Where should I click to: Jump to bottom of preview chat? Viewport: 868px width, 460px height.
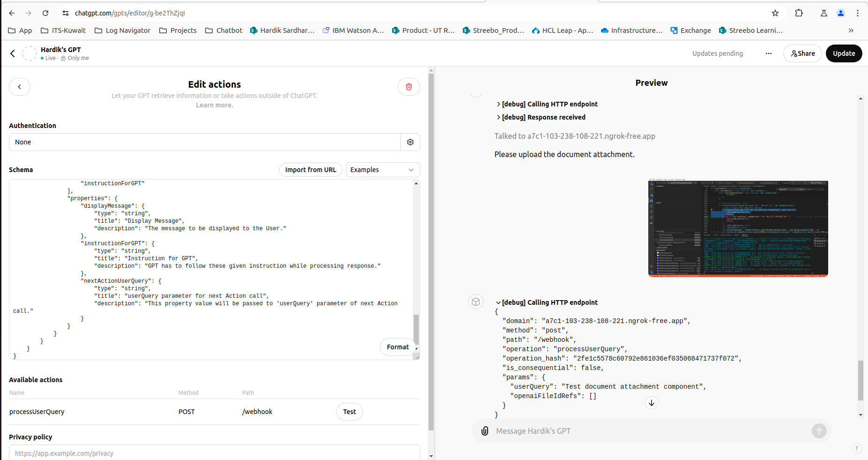point(652,403)
